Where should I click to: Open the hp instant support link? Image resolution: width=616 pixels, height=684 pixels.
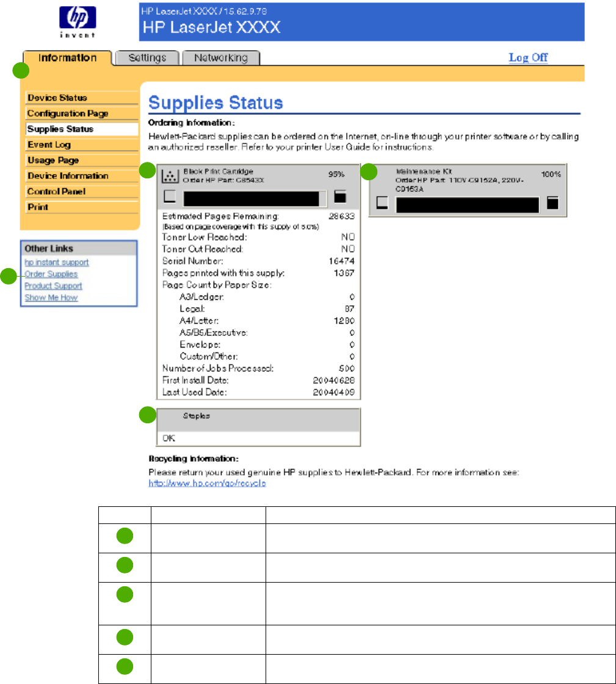coord(57,262)
